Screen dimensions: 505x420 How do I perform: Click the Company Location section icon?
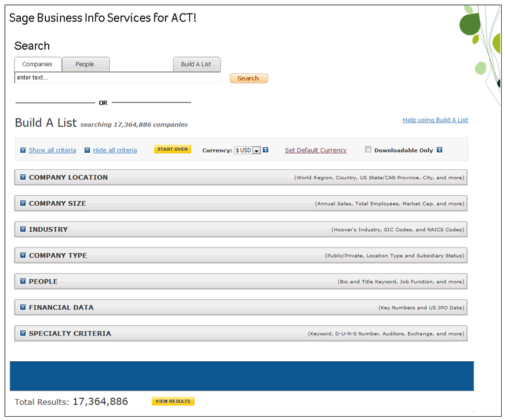click(x=23, y=177)
